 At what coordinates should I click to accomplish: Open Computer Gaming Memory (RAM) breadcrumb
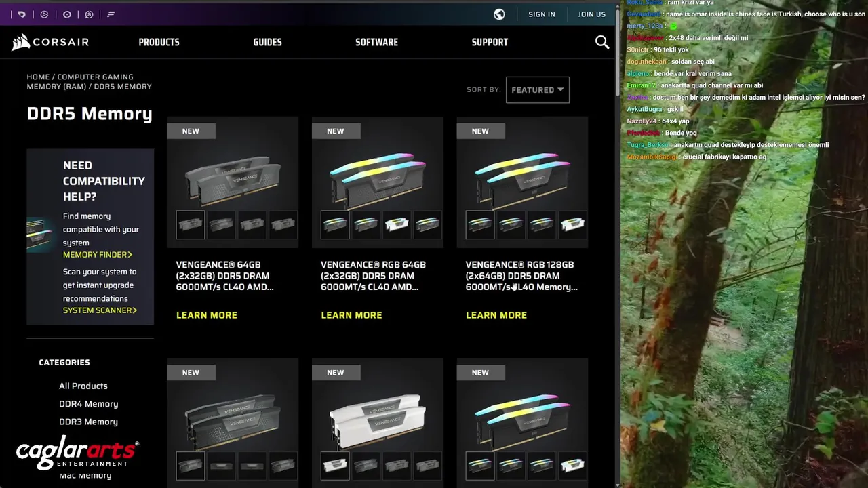coord(80,82)
